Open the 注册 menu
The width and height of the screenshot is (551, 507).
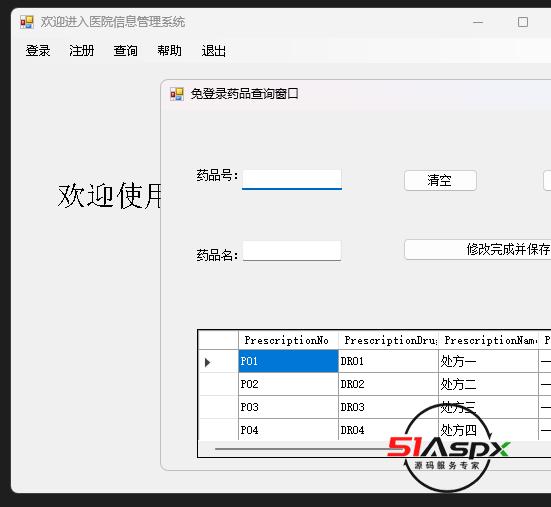click(x=82, y=51)
